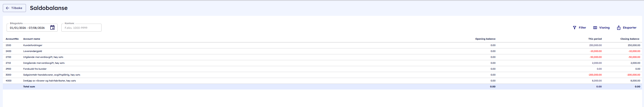Image resolution: width=644 pixels, height=107 pixels.
Task: Click the Opening balance column header
Action: (485, 39)
